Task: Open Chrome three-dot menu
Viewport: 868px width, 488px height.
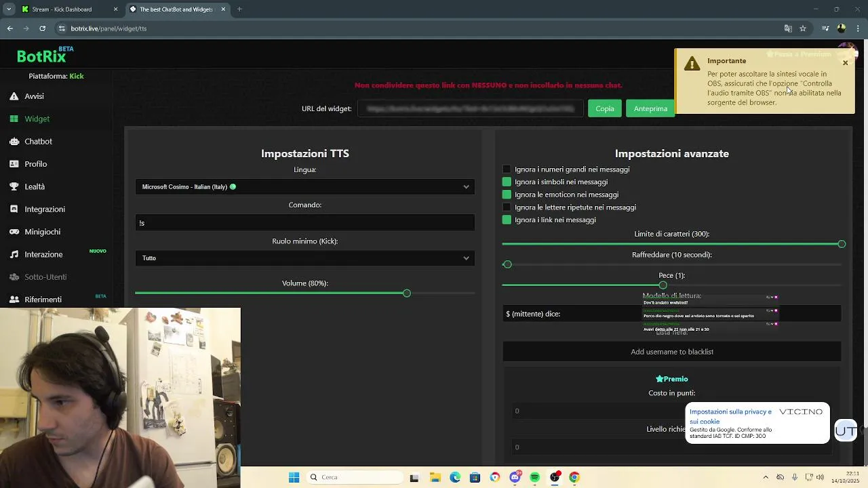Action: [x=859, y=28]
